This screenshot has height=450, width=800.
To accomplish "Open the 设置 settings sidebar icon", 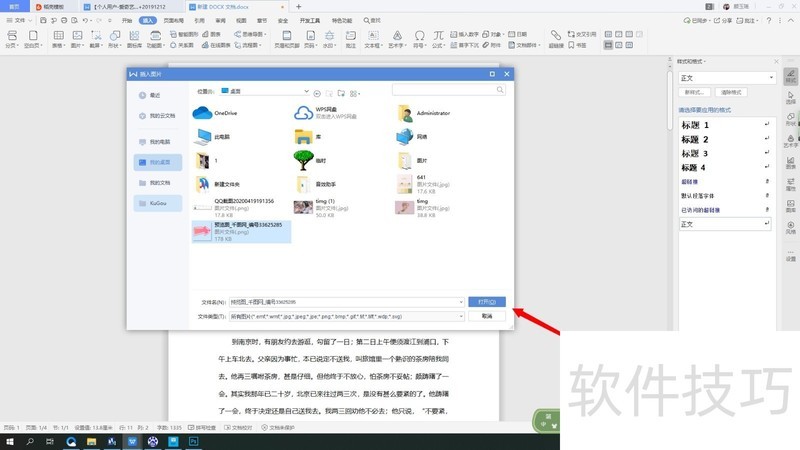I will pyautogui.click(x=790, y=255).
